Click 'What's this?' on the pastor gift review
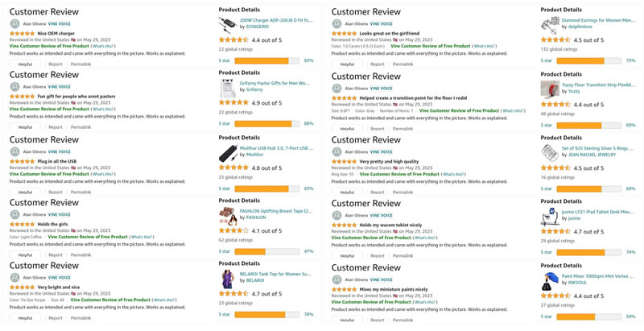This screenshot has height=331, width=644. 103,110
